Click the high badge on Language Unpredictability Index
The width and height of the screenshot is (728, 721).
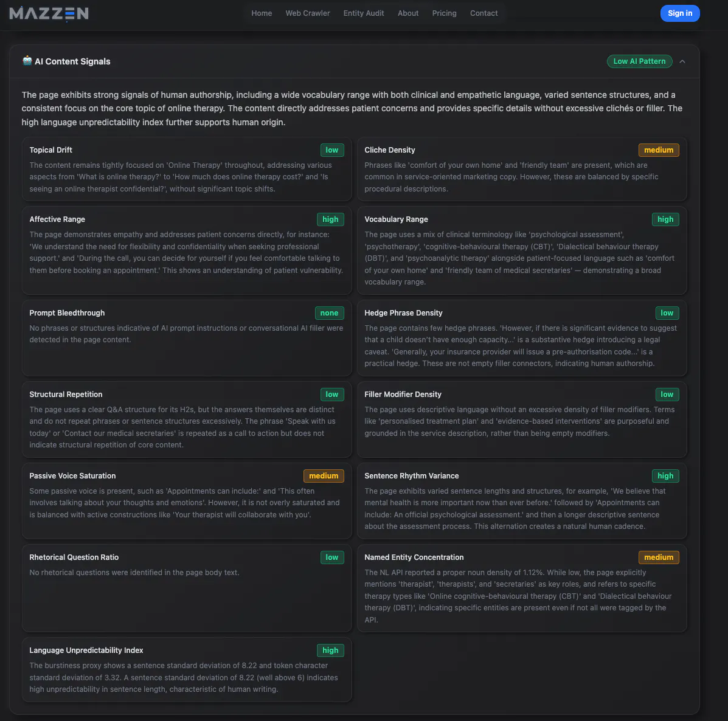[x=330, y=650]
